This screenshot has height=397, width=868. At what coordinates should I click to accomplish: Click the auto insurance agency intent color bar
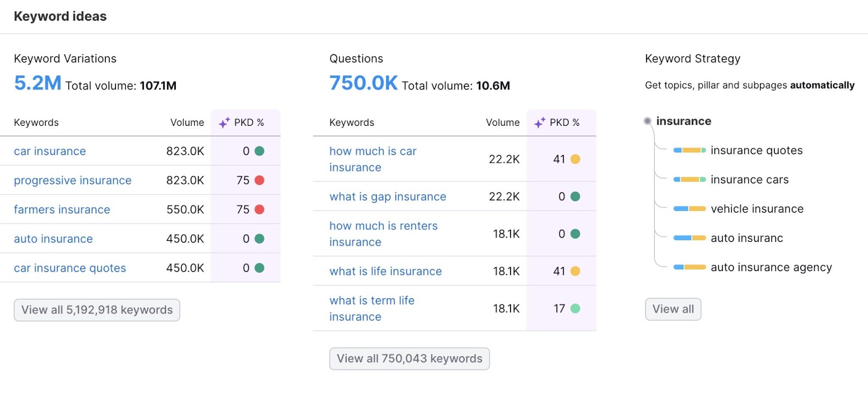point(690,267)
